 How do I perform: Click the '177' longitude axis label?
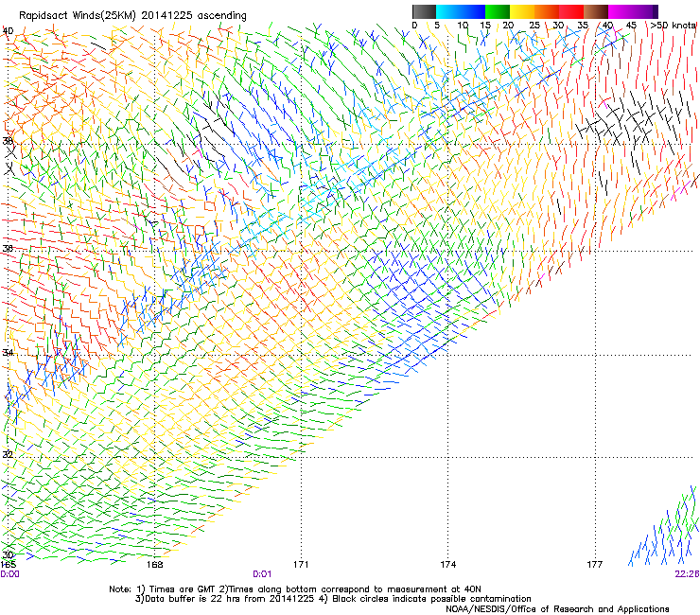pos(595,565)
